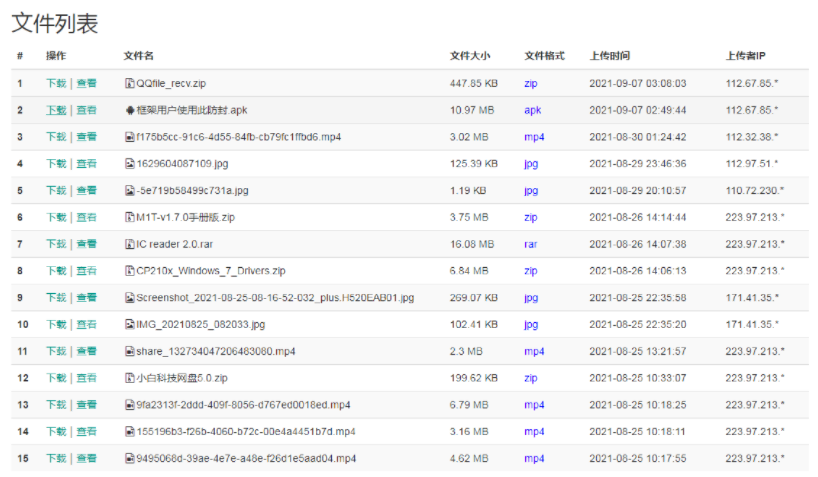Screen dimensions: 818x477
Task: Open the apk format link in row 2
Action: (x=533, y=110)
